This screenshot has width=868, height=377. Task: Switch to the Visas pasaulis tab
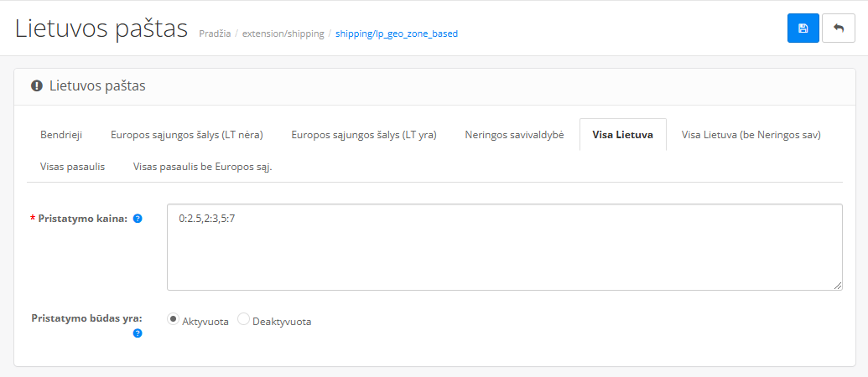point(72,167)
